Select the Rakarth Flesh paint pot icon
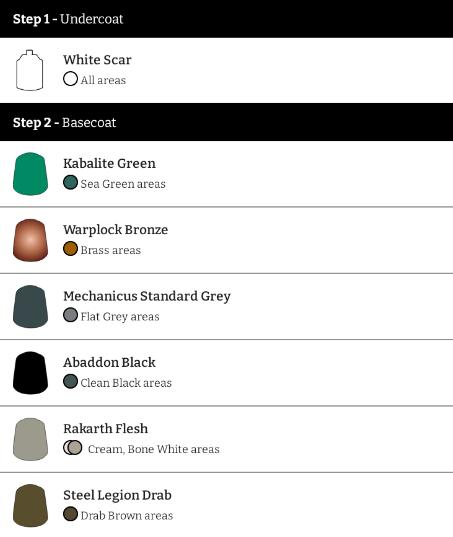 coord(30,439)
